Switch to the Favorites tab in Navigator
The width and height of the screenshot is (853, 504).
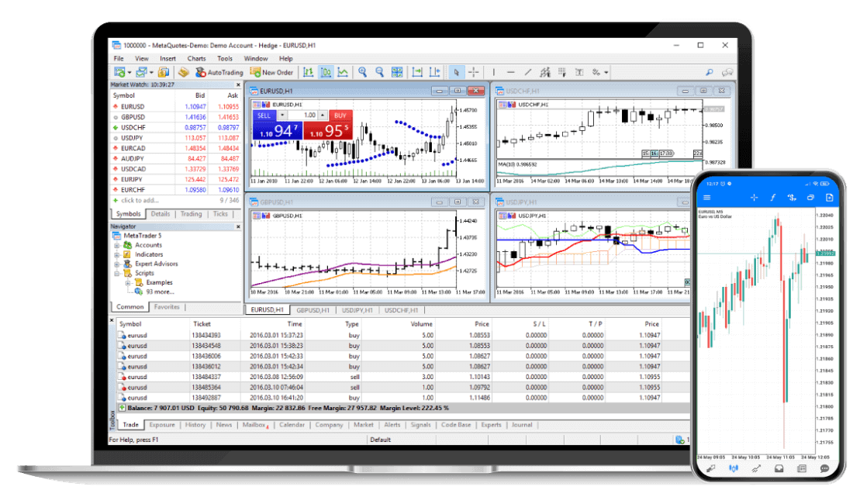pos(167,307)
